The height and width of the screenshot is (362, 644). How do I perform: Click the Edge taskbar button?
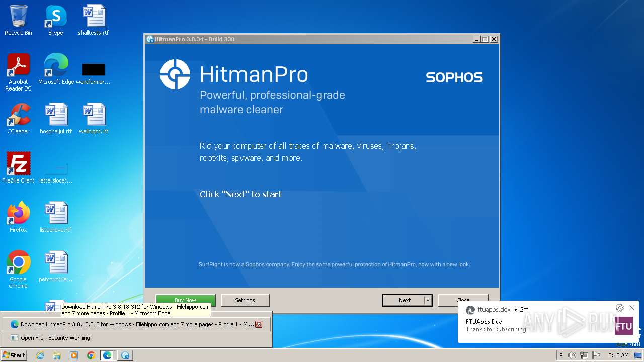[x=108, y=355]
